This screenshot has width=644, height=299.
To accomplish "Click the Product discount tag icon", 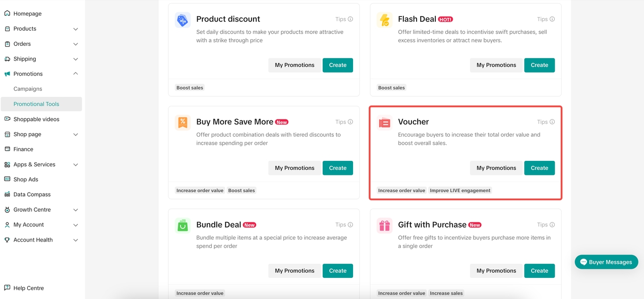I will 183,20.
